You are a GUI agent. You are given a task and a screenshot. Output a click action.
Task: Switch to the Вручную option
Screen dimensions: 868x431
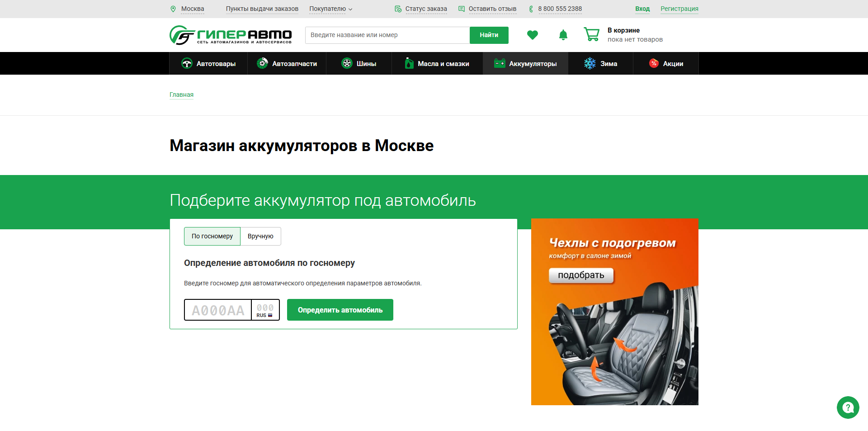[x=260, y=236]
